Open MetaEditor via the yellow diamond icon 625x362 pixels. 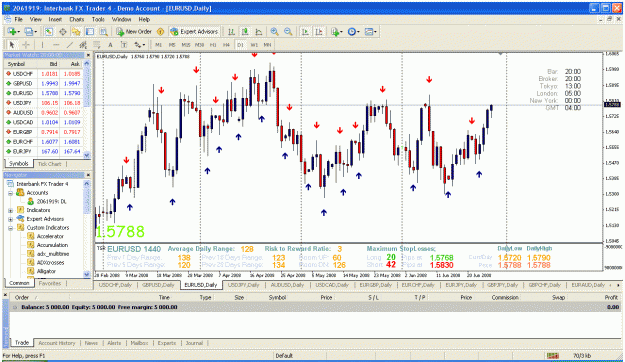point(161,31)
